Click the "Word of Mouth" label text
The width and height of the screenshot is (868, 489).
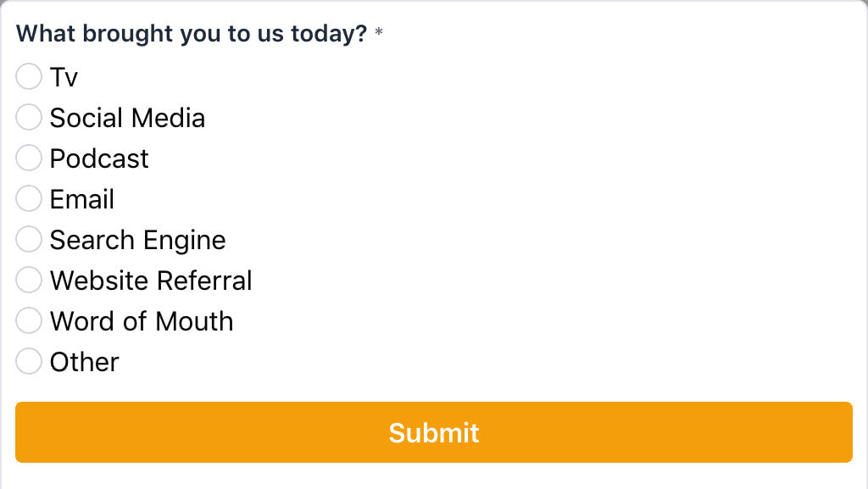click(x=142, y=321)
